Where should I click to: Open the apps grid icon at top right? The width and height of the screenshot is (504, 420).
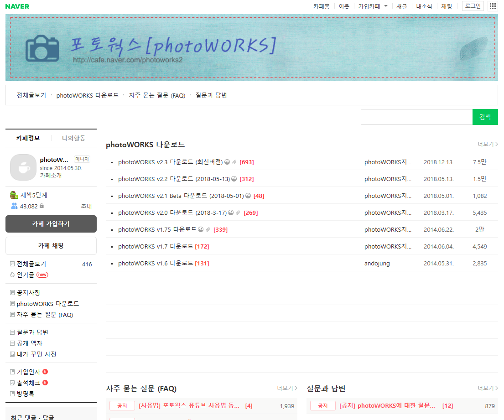click(493, 6)
